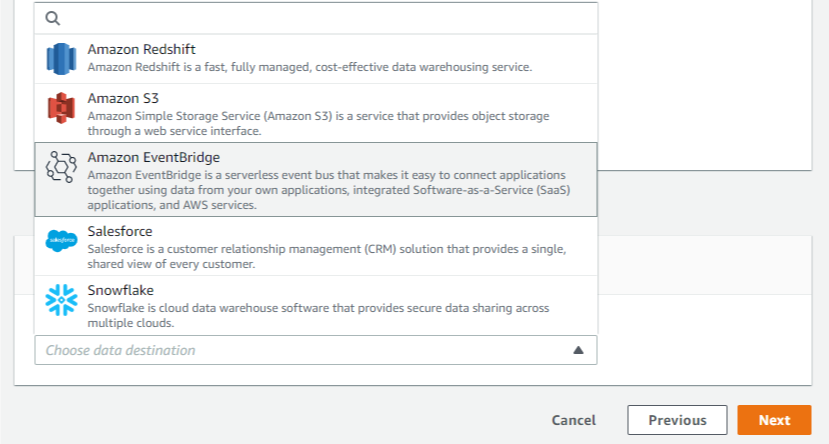This screenshot has width=829, height=444.
Task: Select the Amazon S3 option title
Action: pos(123,98)
